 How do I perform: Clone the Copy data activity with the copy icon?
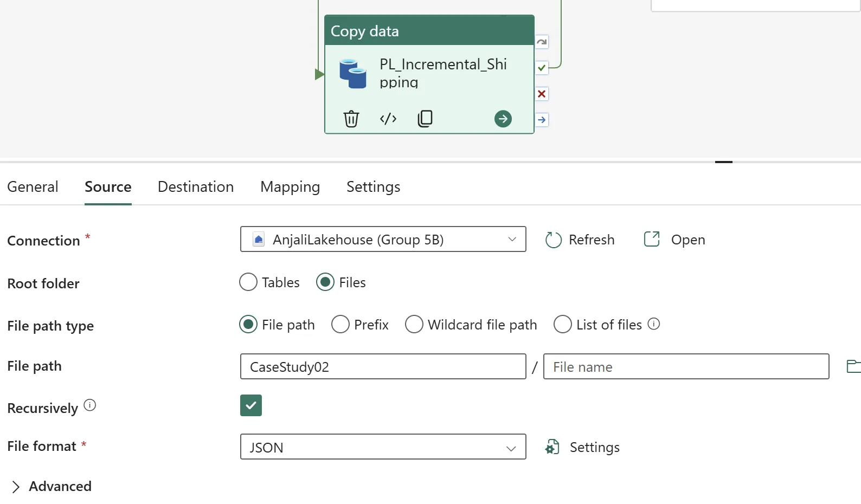(x=425, y=118)
